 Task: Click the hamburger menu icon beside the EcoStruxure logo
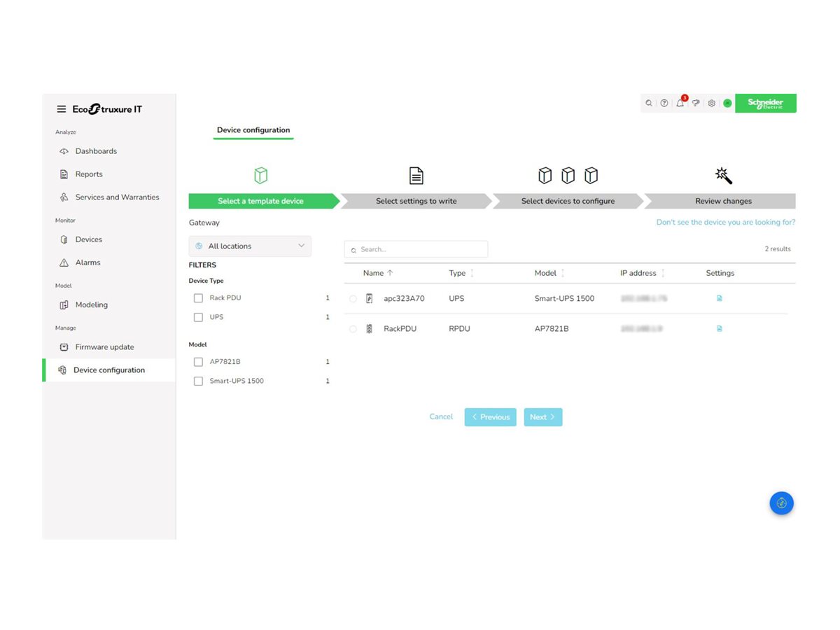62,109
